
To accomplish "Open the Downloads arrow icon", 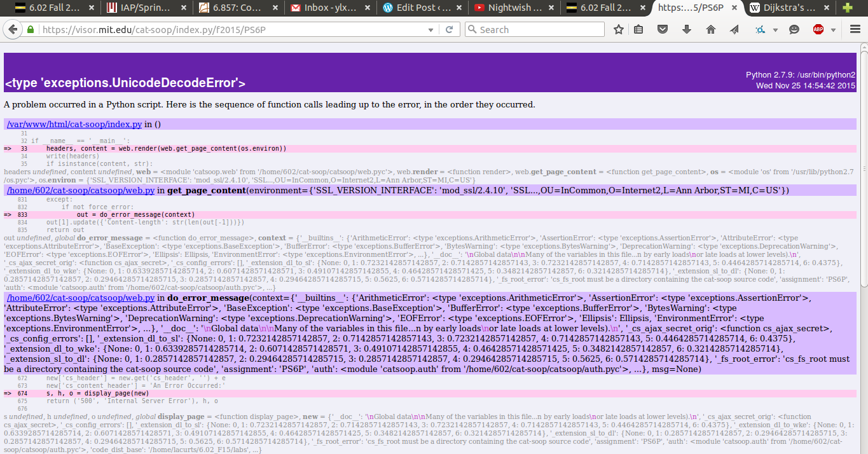I will click(x=687, y=30).
